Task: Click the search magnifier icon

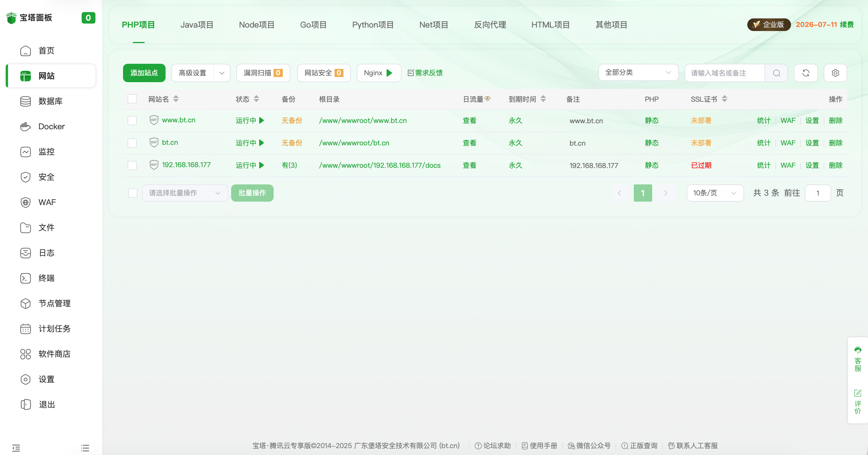Action: click(x=776, y=73)
